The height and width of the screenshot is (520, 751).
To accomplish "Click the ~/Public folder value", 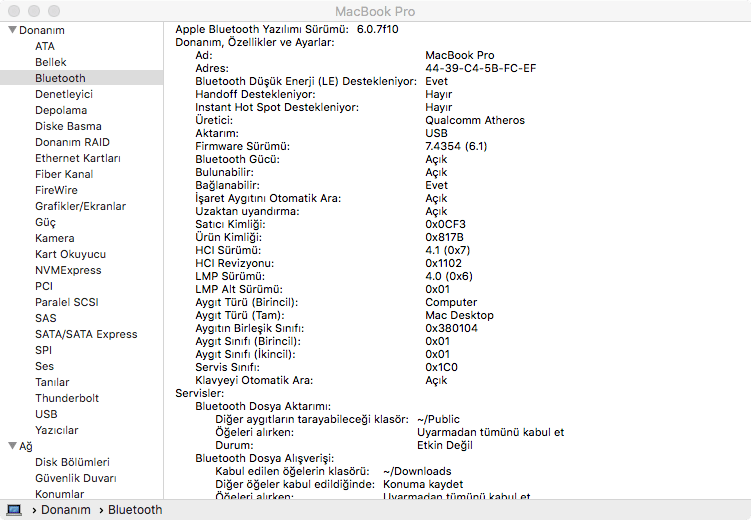I will (x=438, y=419).
